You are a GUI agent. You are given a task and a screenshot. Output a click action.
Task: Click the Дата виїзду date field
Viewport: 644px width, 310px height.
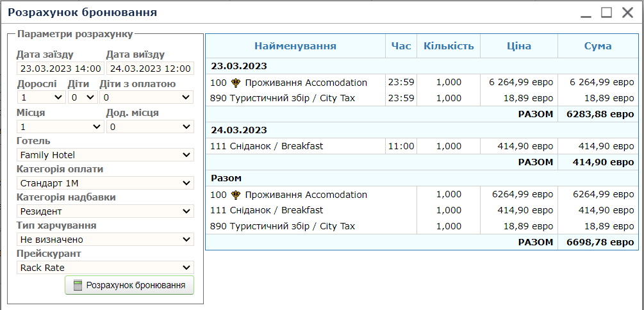pyautogui.click(x=150, y=69)
